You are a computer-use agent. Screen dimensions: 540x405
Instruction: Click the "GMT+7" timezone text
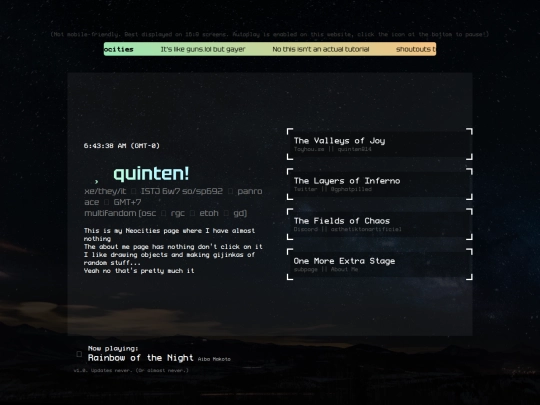pos(127,202)
